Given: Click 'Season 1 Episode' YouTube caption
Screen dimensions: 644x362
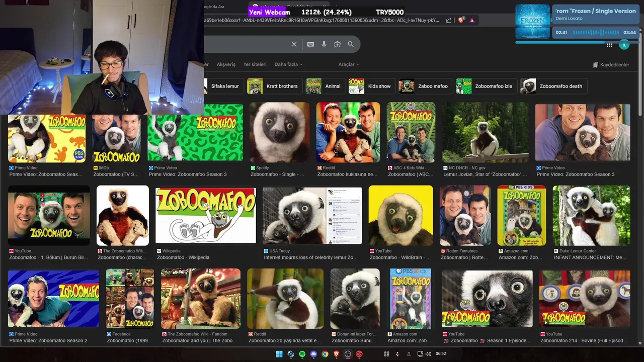Looking at the screenshot, I should [486, 341].
